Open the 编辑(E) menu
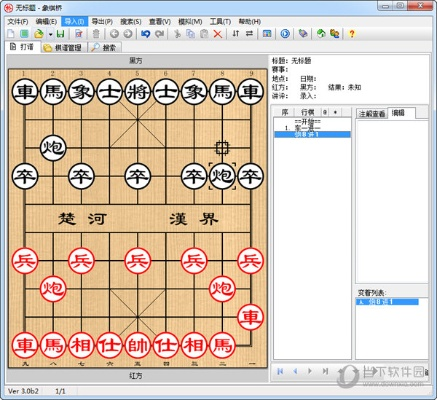This screenshot has width=437, height=400. pos(46,22)
